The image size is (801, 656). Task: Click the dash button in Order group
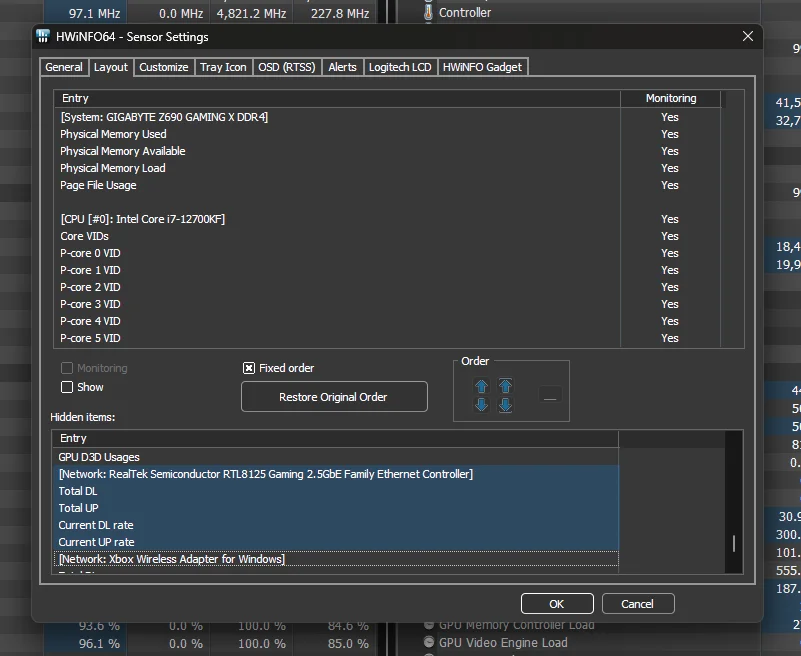point(550,395)
